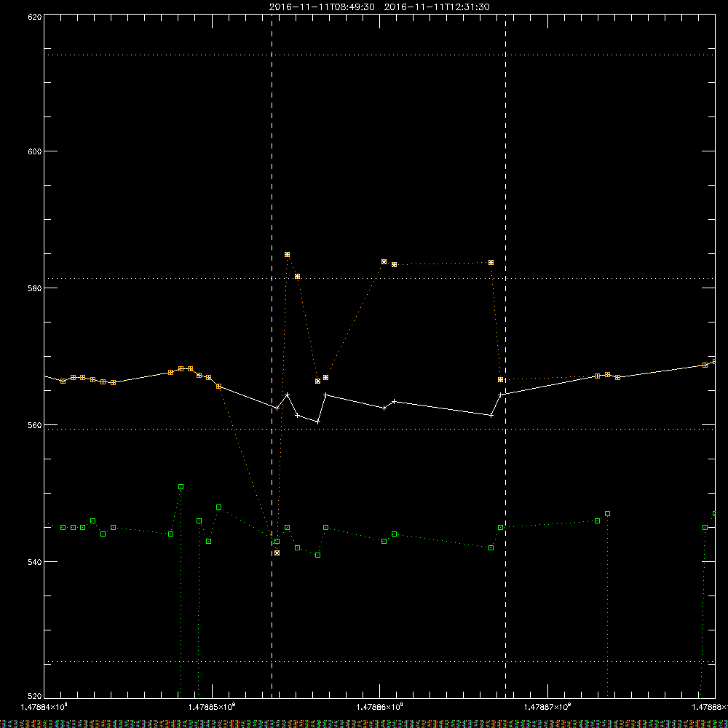Select the 620 y-axis label

(35, 17)
